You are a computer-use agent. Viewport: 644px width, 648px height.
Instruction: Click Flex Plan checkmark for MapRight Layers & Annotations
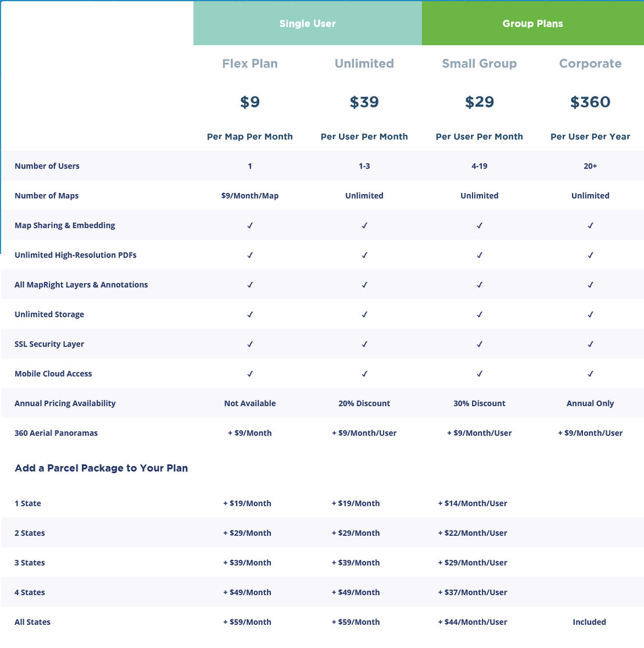[250, 285]
